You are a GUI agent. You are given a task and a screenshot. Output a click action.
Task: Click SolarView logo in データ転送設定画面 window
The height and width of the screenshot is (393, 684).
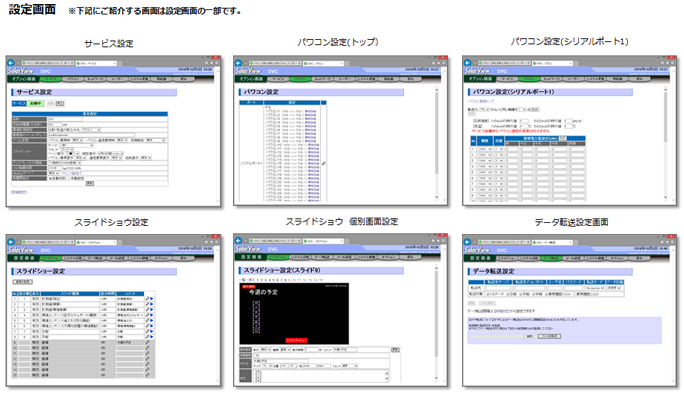click(477, 250)
